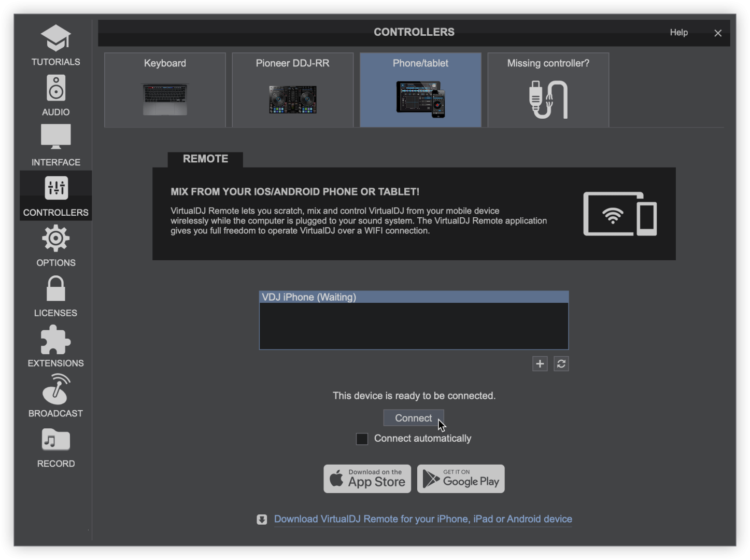Click the plus icon to add device

tap(540, 364)
